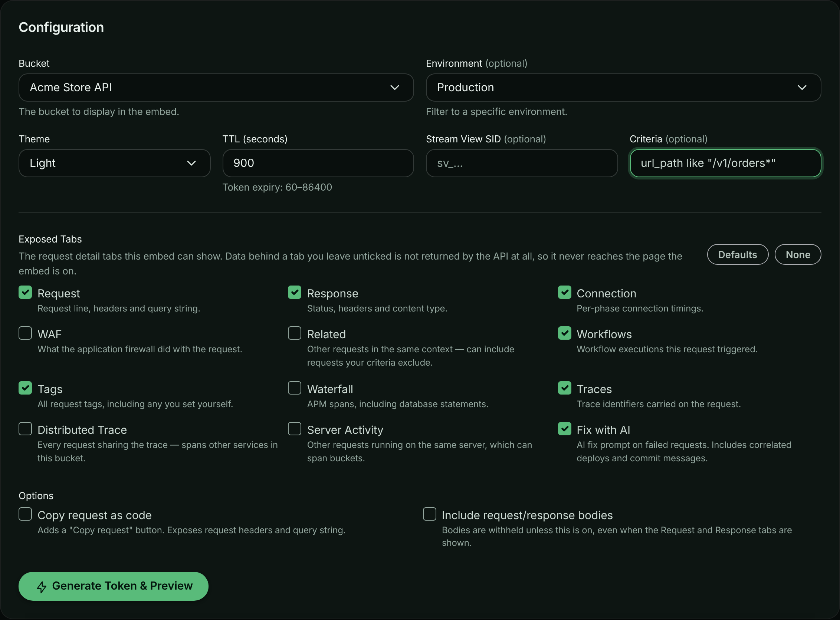Open the Bucket dropdown showing Acme Store API
Image resolution: width=840 pixels, height=620 pixels.
[216, 88]
